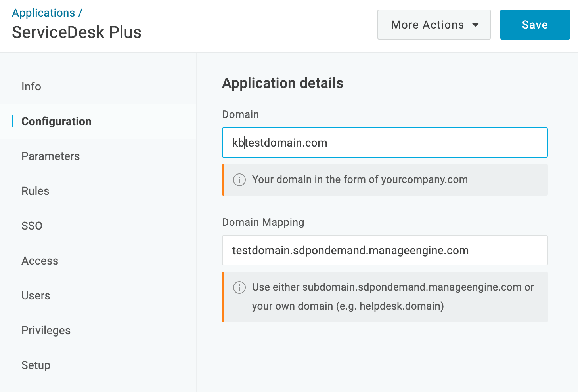Image resolution: width=578 pixels, height=392 pixels.
Task: Click the info icon under Domain Mapping
Action: [239, 288]
